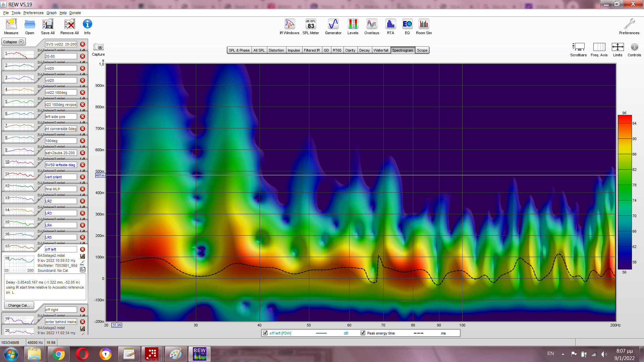
Task: Click the Change Cal... button
Action: click(x=19, y=305)
